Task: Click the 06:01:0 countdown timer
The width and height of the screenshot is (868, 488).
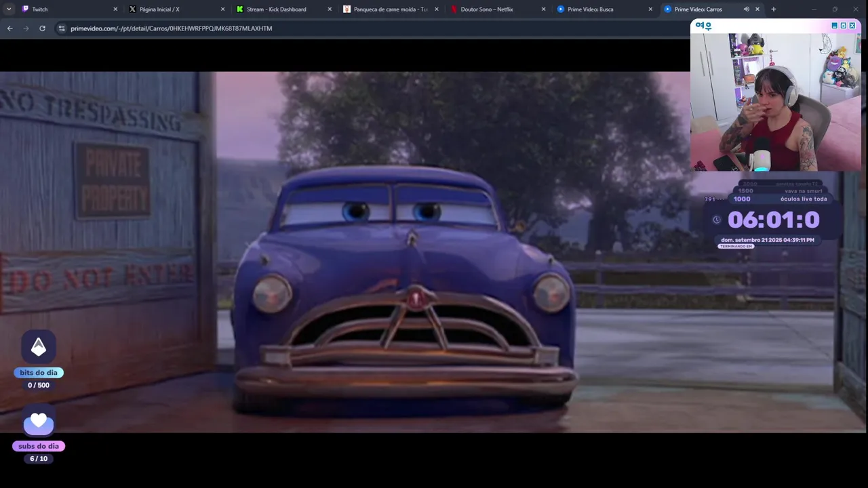Action: [774, 220]
